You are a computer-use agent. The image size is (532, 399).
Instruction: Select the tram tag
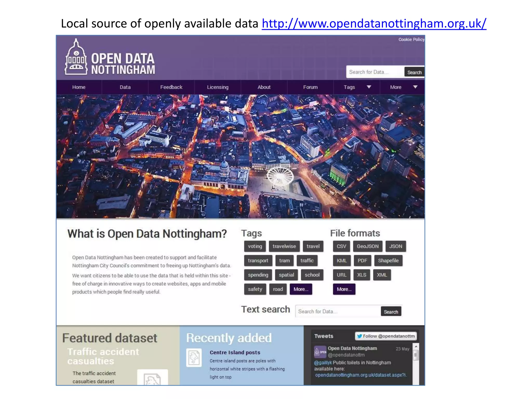pyautogui.click(x=284, y=261)
